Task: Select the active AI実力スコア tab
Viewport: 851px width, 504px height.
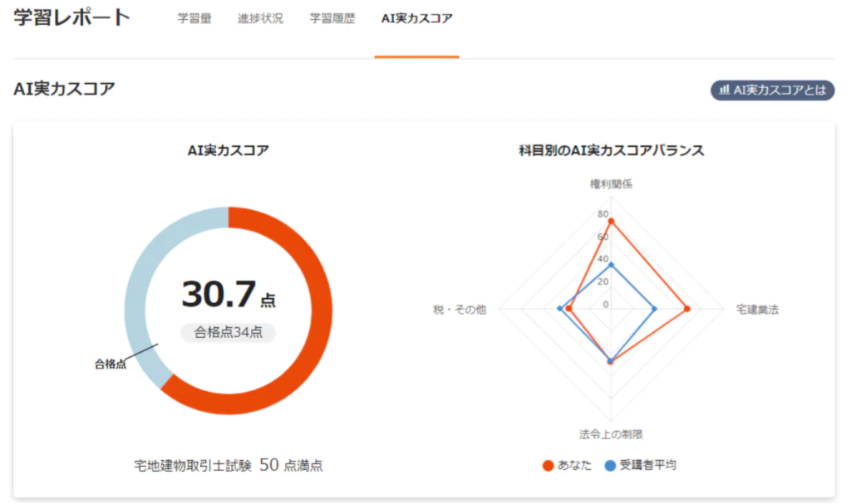Action: point(416,18)
